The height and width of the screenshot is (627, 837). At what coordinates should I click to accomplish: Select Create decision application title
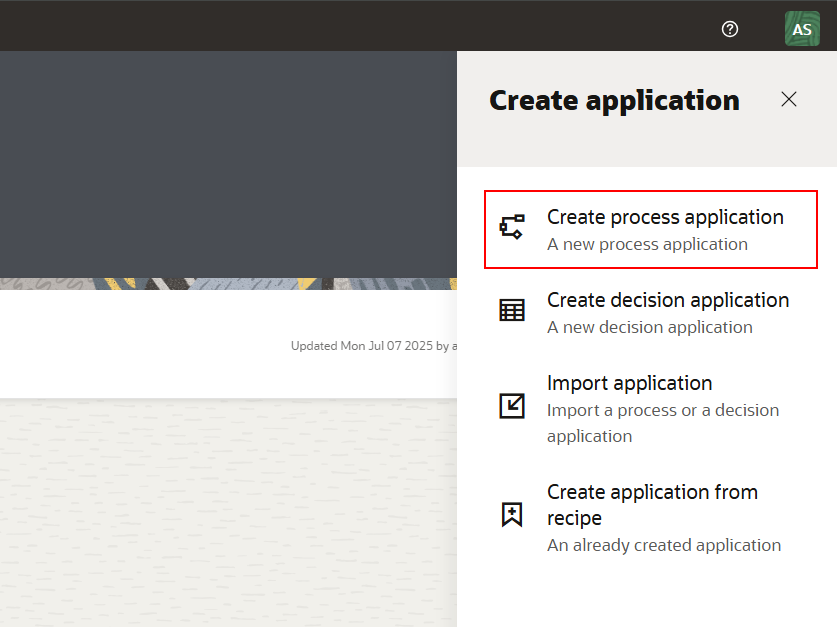pos(667,300)
